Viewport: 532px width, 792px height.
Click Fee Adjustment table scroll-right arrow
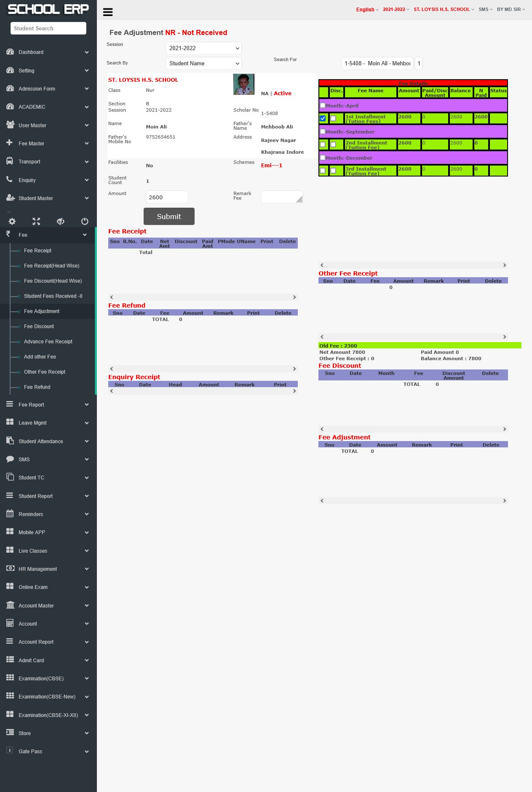tap(505, 500)
